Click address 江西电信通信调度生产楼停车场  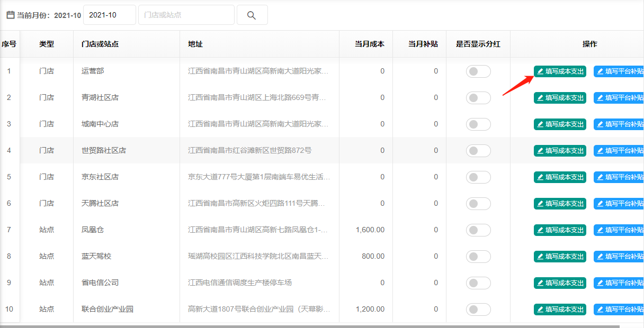pyautogui.click(x=240, y=283)
